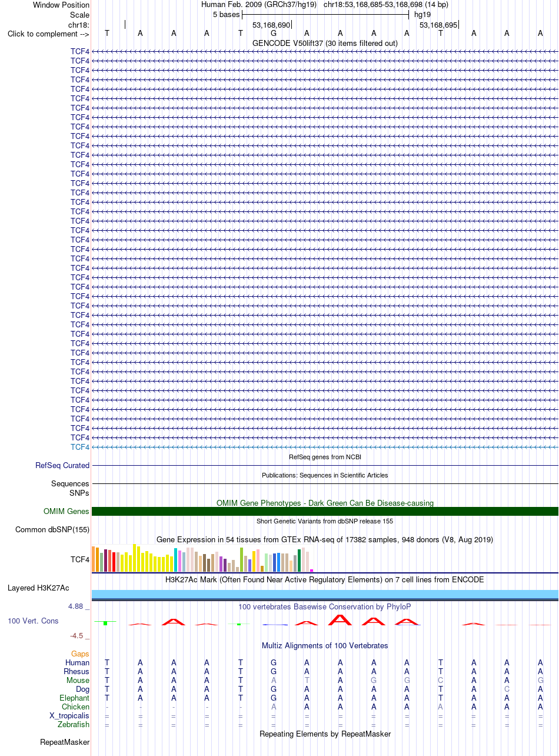The image size is (559, 756).
Task: Open the 'RefSeq Curated' track label
Action: pyautogui.click(x=62, y=465)
